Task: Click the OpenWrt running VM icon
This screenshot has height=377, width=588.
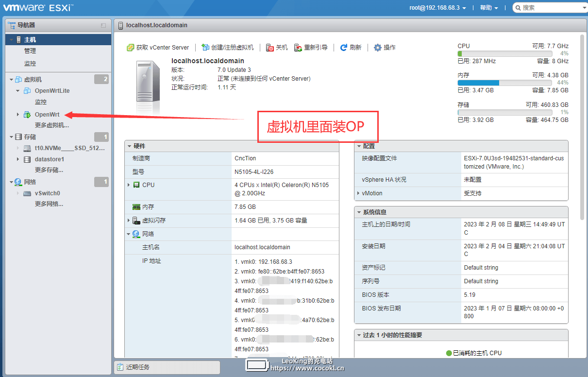Action: click(27, 115)
